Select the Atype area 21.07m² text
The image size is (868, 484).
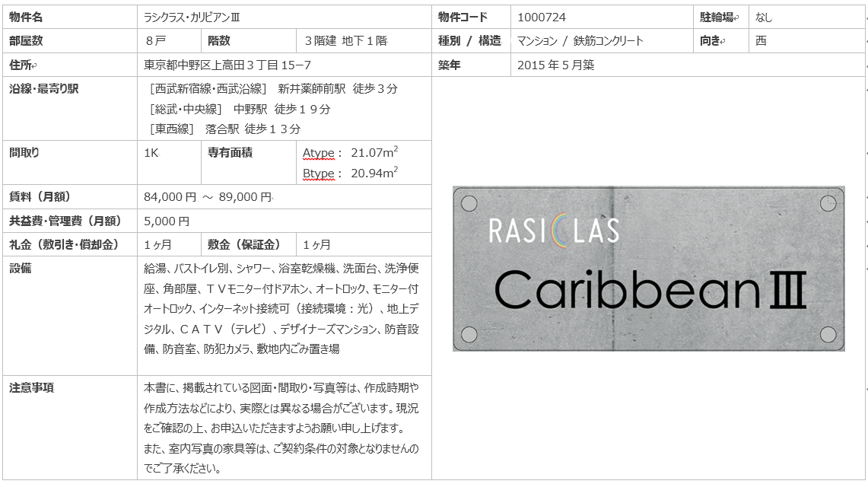pos(350,153)
